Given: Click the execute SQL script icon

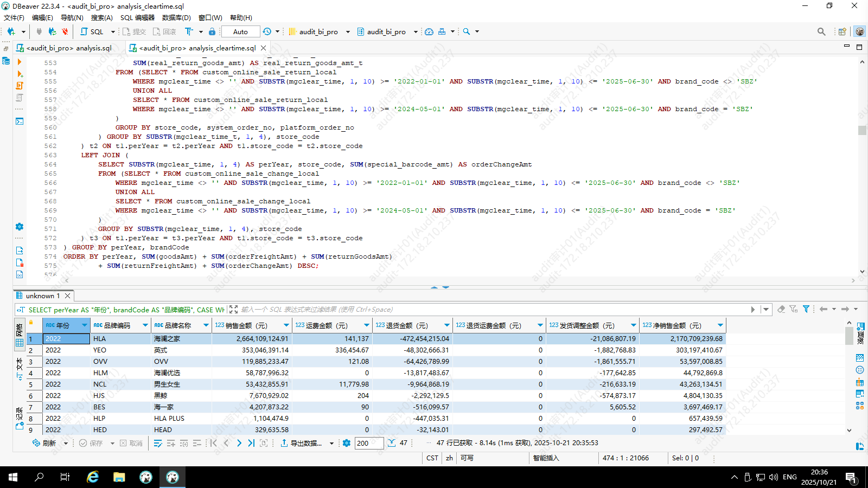Looking at the screenshot, I should (x=20, y=74).
